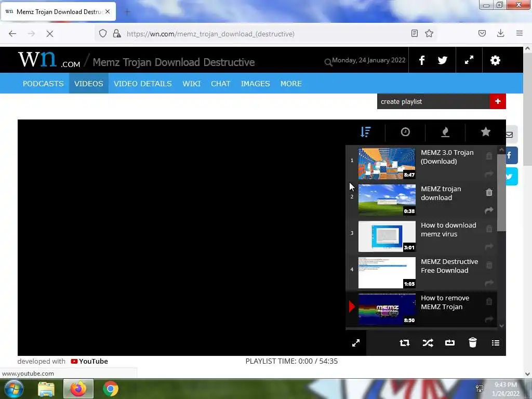This screenshot has height=399, width=532.
Task: Open the header Facebook icon
Action: pos(422,60)
